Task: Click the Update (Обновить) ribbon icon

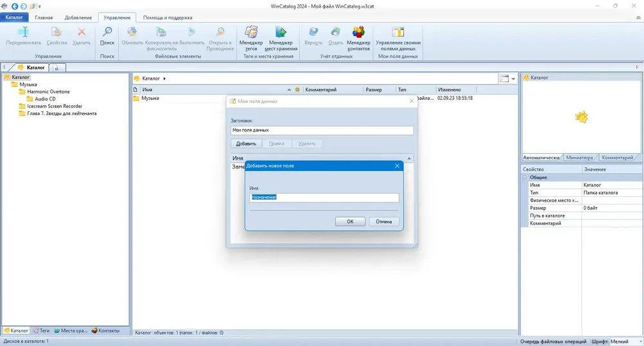Action: [132, 32]
